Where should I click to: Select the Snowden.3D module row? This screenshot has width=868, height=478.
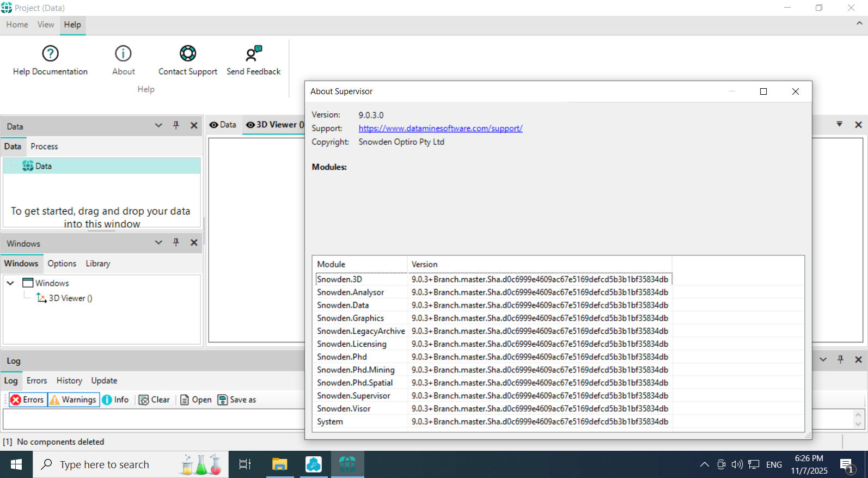click(x=494, y=279)
